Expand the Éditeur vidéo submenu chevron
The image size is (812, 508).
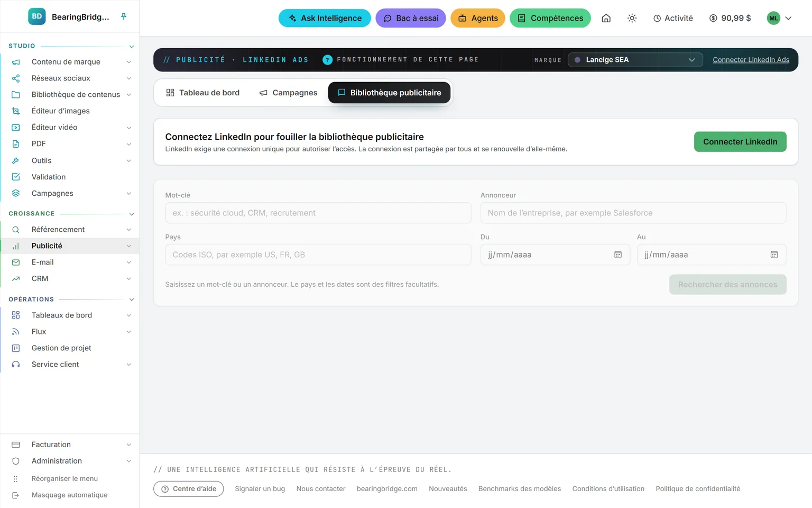(x=128, y=128)
